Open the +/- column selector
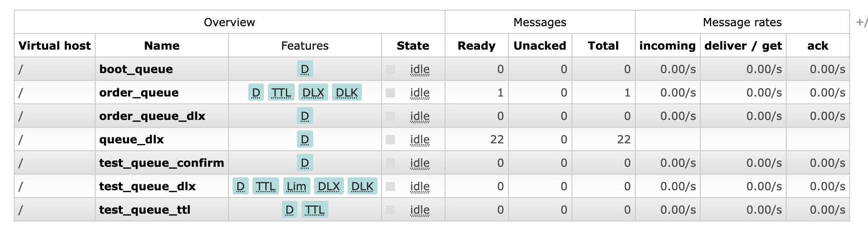 pos(862,22)
